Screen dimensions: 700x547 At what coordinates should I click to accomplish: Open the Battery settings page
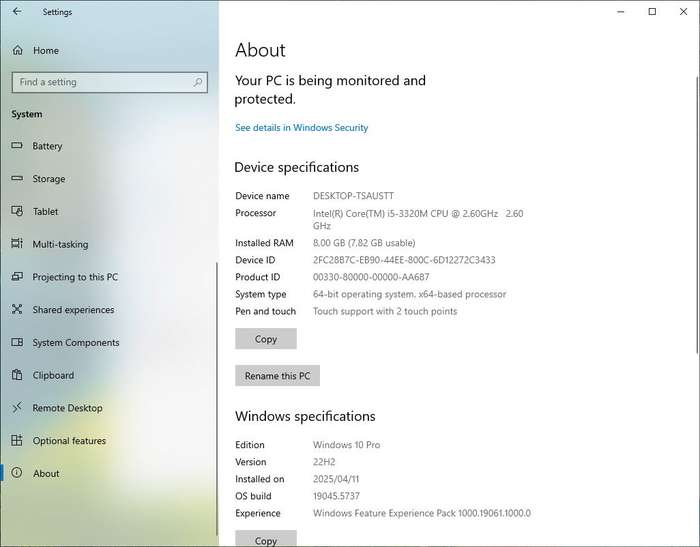pos(109,146)
